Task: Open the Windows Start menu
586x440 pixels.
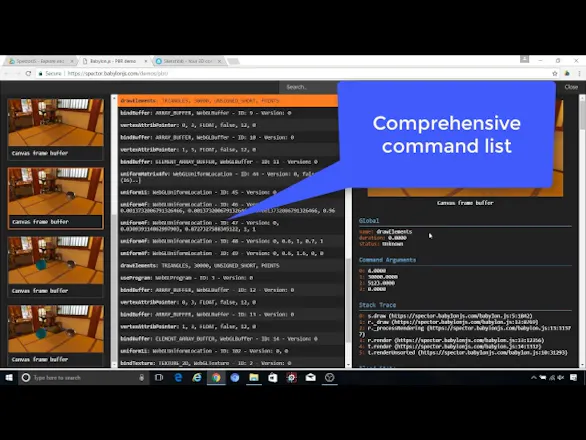Action: click(9, 378)
